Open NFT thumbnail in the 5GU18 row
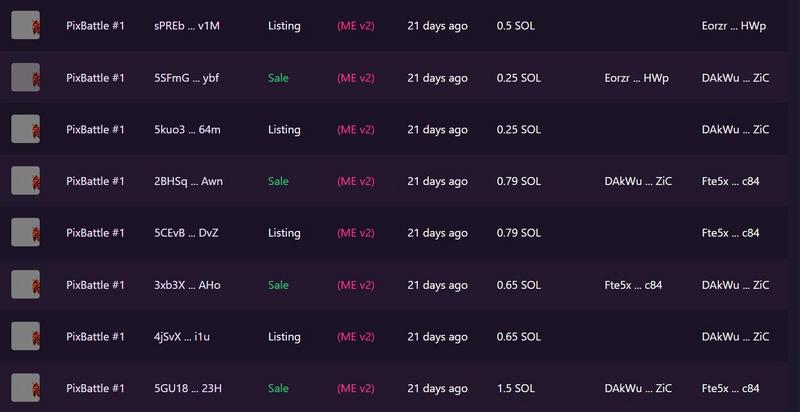800x412 pixels. [x=26, y=388]
